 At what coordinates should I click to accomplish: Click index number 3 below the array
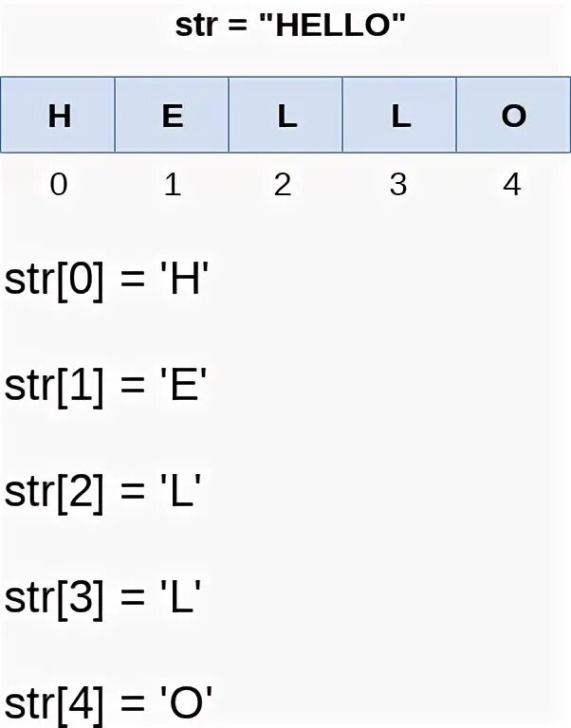397,184
